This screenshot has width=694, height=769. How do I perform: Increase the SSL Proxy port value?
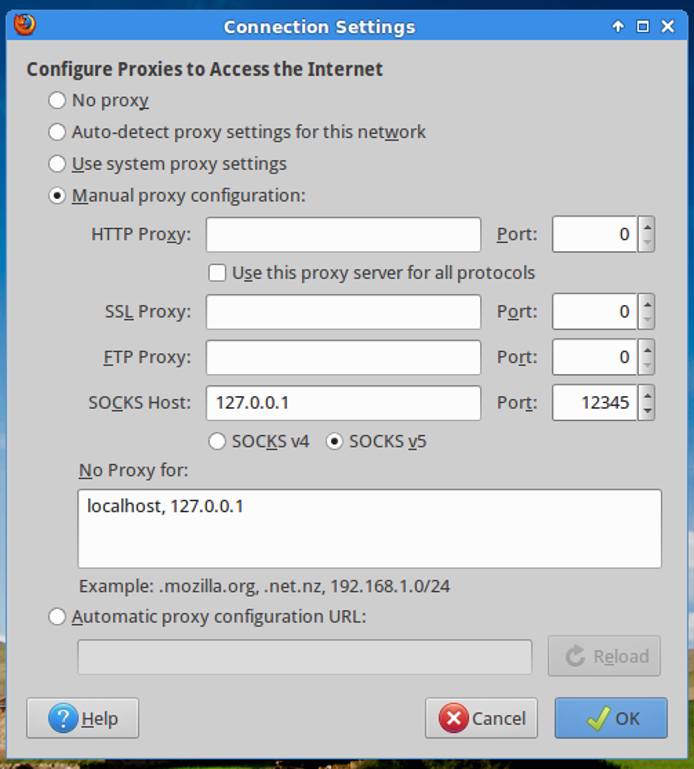(x=647, y=304)
